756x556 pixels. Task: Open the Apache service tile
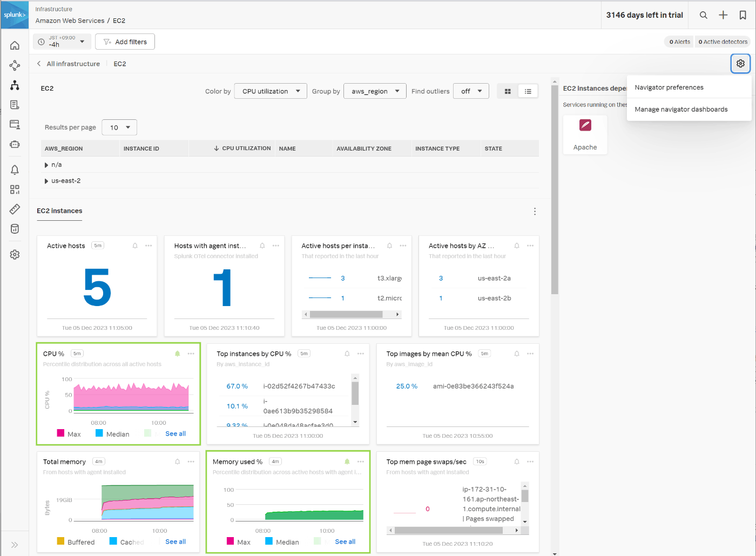coord(585,135)
